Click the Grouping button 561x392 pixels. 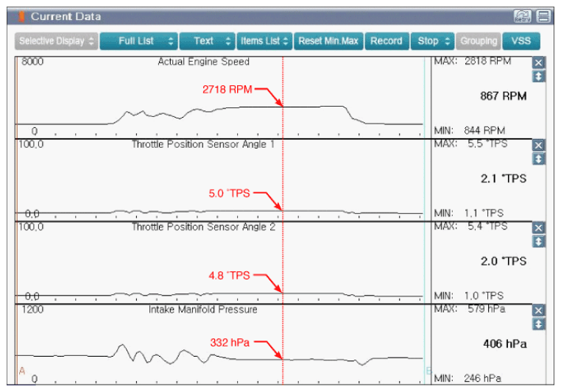point(479,41)
